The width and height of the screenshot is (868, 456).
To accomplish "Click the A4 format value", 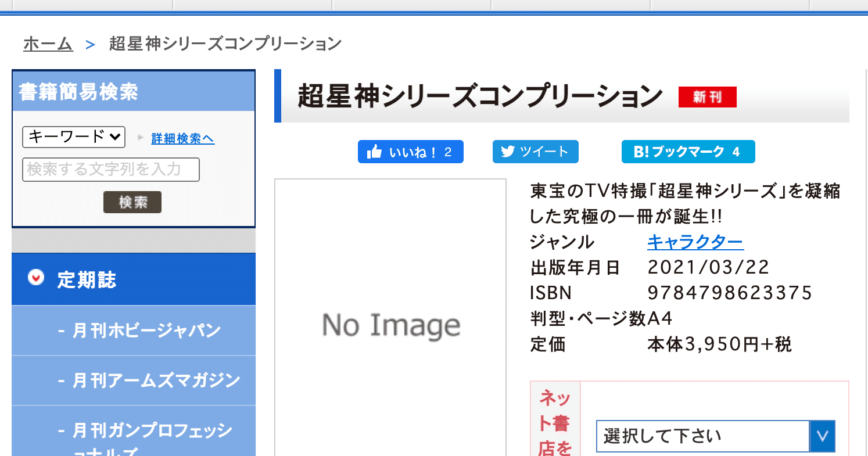I will [660, 318].
